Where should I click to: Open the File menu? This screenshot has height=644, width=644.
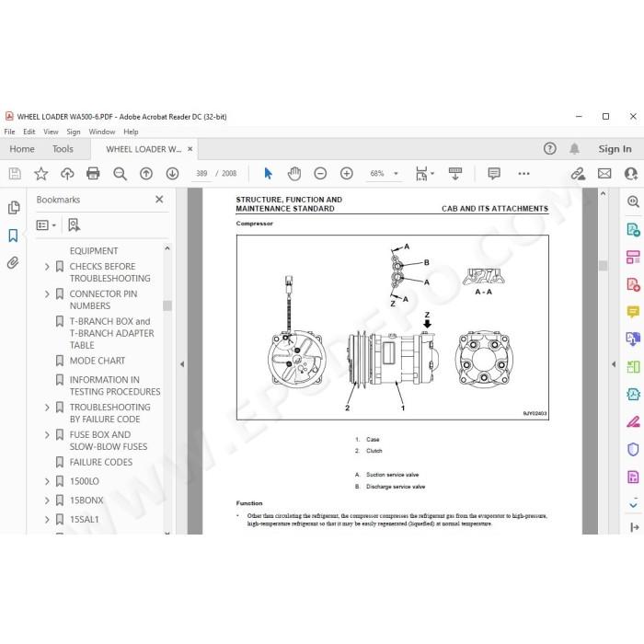tap(9, 132)
